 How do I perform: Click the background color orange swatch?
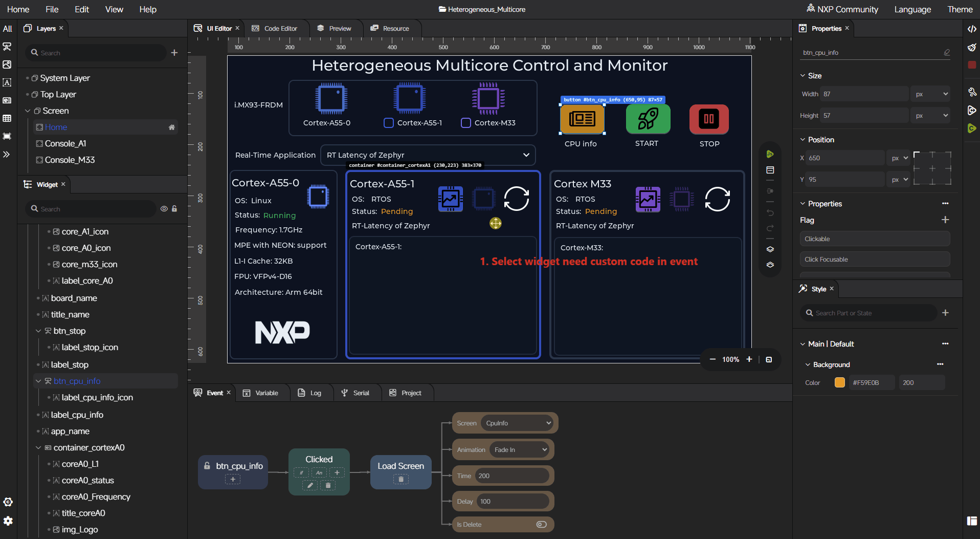[x=840, y=382]
